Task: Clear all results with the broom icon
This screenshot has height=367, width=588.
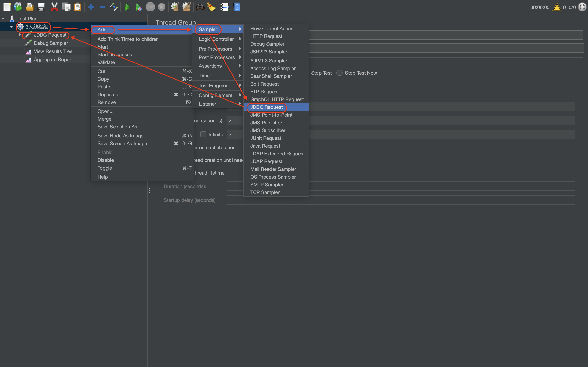Action: pos(187,7)
